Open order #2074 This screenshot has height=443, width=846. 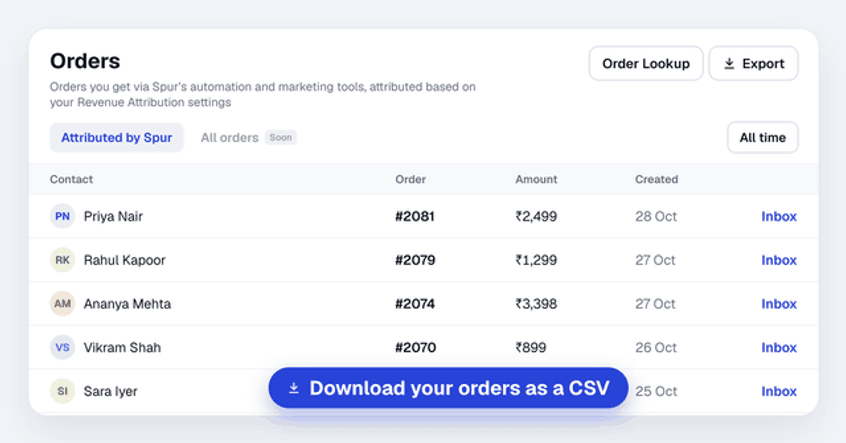(415, 304)
